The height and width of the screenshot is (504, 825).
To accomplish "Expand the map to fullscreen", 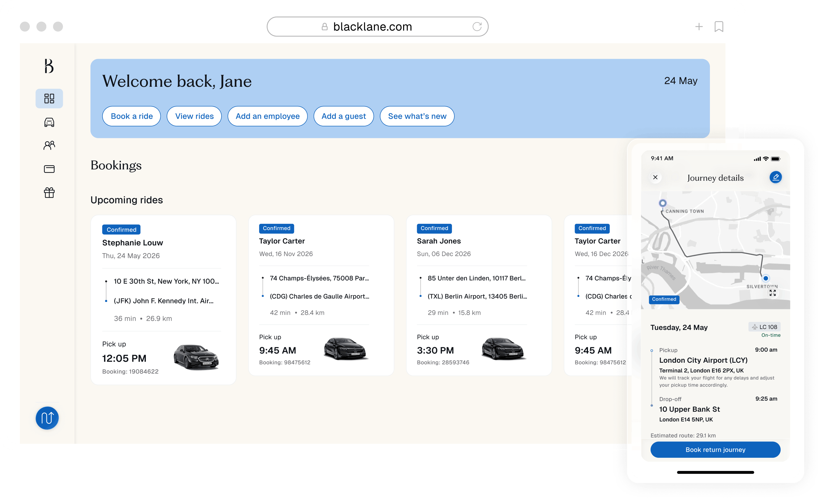I will (773, 293).
